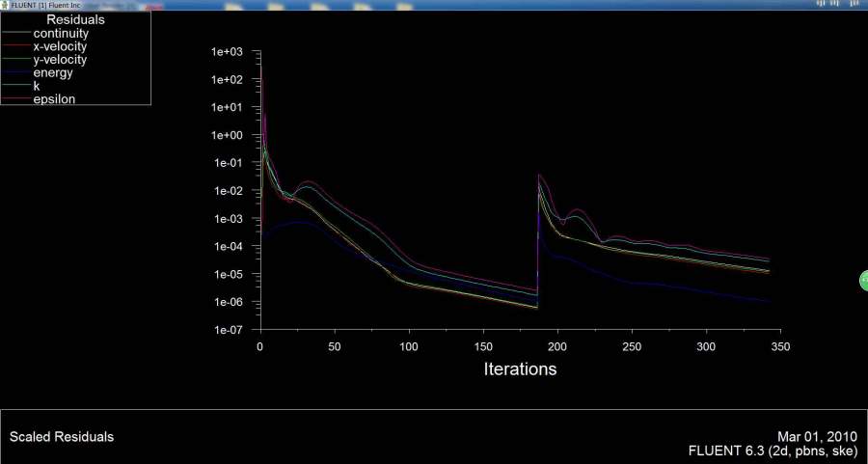The width and height of the screenshot is (868, 464).
Task: Click the '150' x-axis tick label
Action: (x=483, y=346)
